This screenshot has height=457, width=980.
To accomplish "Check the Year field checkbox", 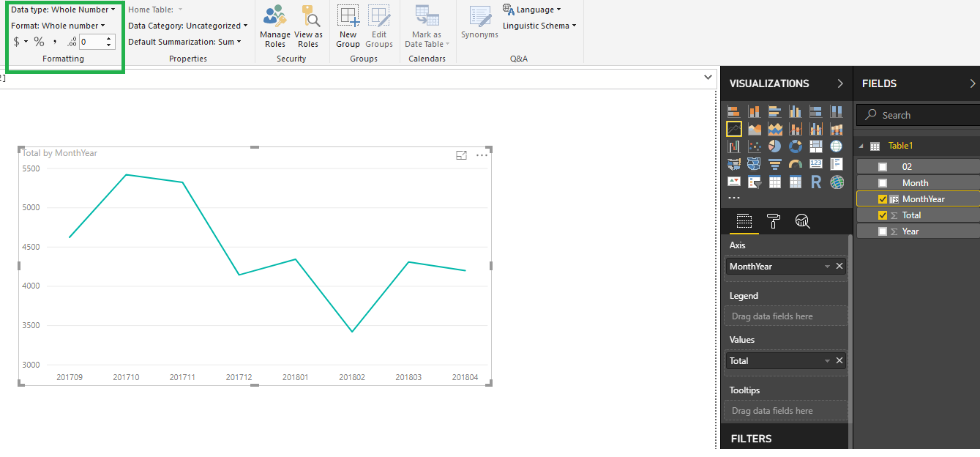I will (x=882, y=231).
